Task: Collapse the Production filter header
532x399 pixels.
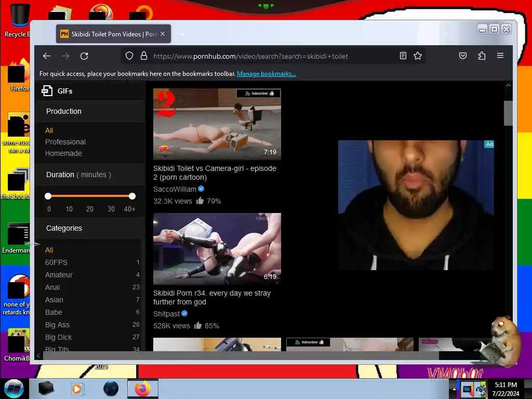Action: click(x=90, y=111)
